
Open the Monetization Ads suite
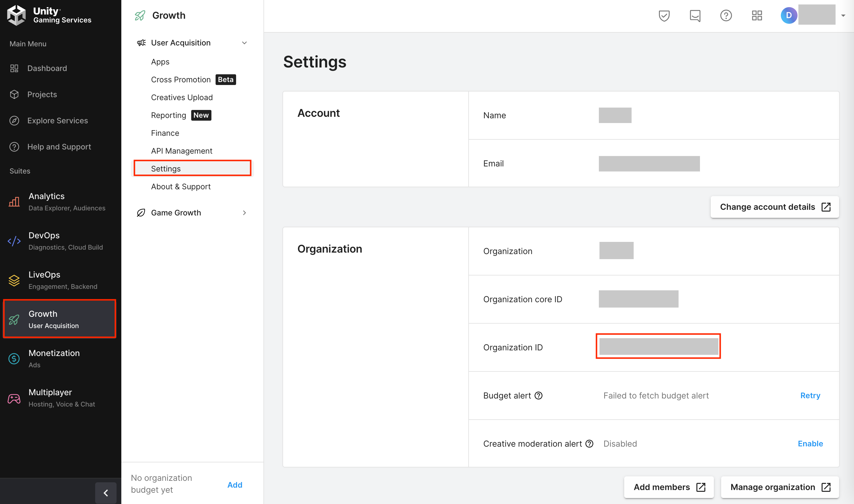pyautogui.click(x=60, y=359)
